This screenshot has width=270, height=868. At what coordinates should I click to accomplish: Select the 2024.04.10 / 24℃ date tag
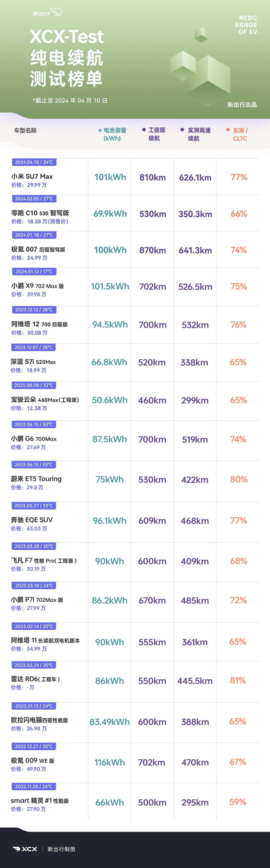click(x=34, y=162)
